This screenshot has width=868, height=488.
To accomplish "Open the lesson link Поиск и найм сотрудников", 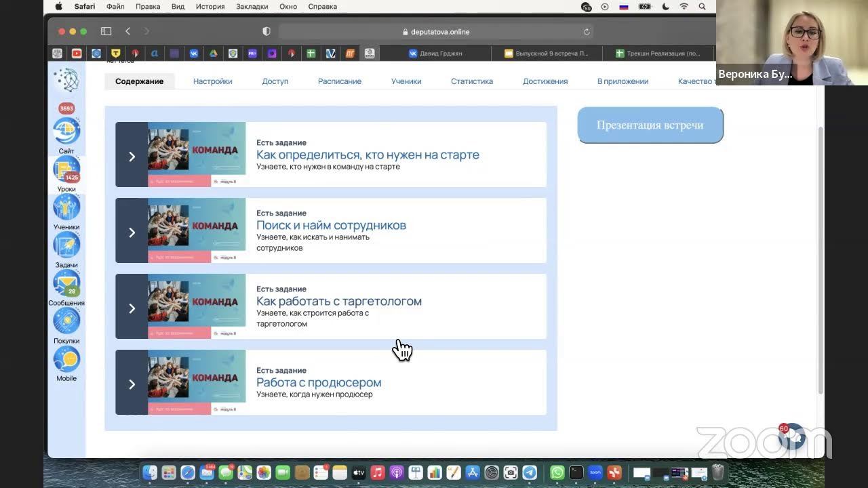I will (331, 225).
